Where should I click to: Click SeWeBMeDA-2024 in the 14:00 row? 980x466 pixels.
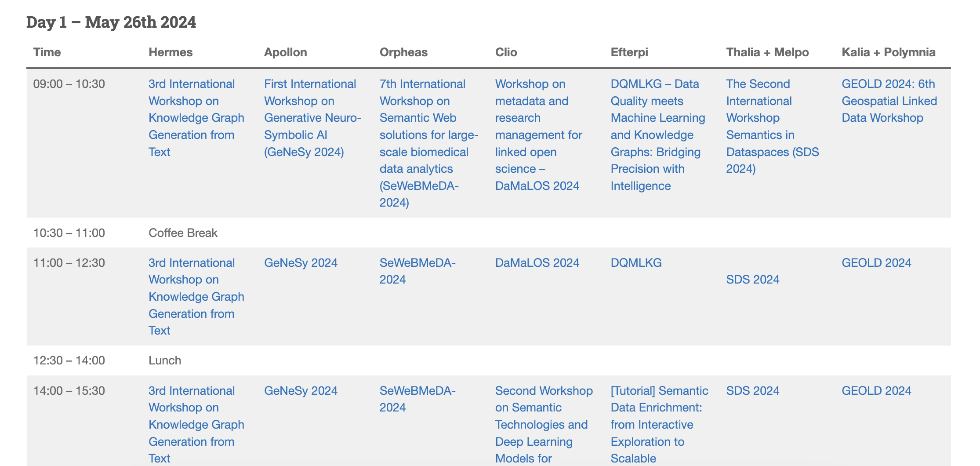coord(417,399)
